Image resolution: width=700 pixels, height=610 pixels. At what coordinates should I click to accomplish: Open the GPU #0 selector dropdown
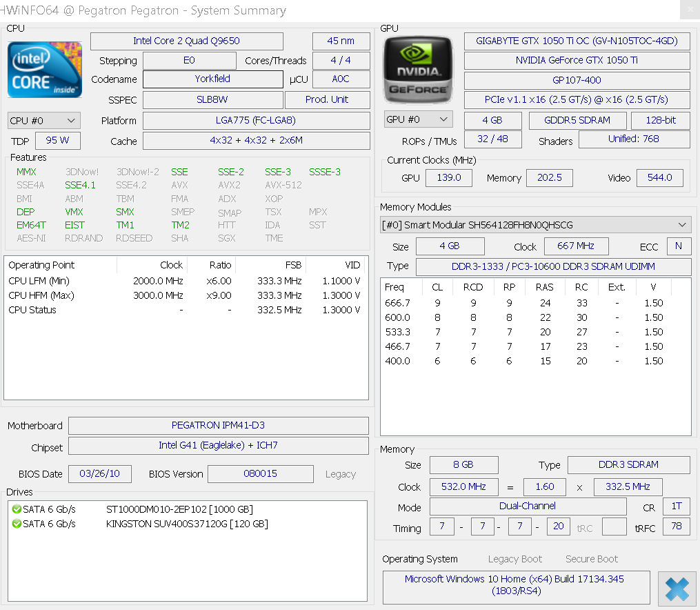[419, 119]
